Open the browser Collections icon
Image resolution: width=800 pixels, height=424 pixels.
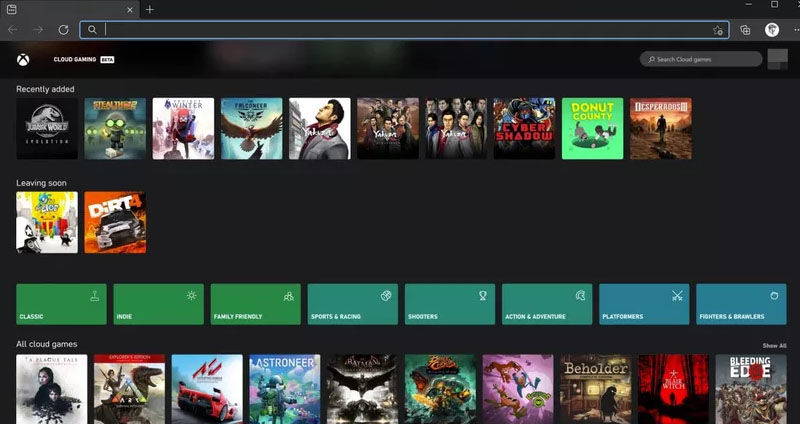click(x=745, y=30)
